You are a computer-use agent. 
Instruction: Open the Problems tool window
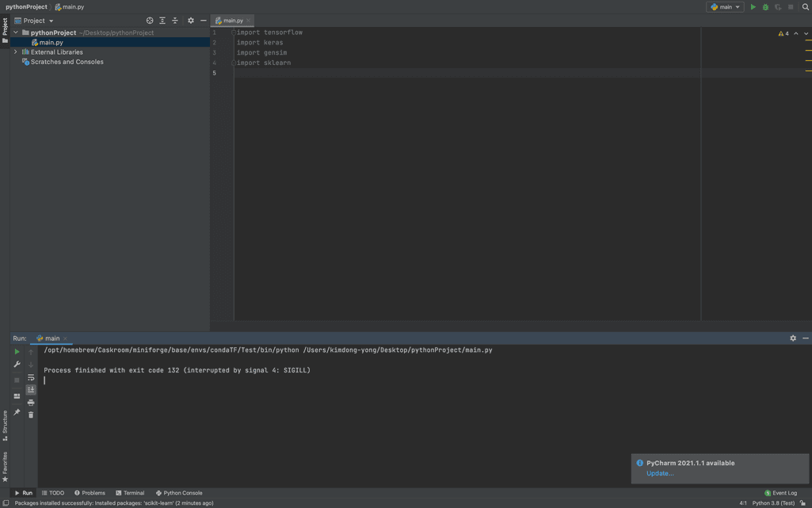pyautogui.click(x=90, y=493)
